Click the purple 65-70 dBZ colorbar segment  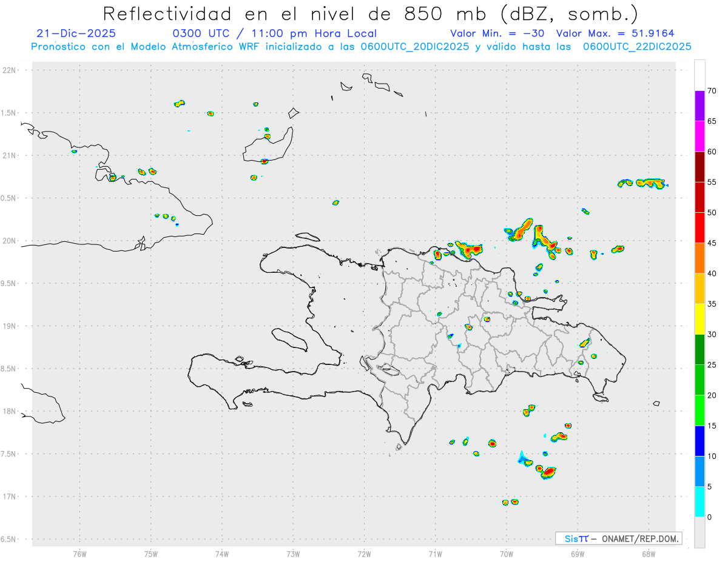[x=699, y=105]
